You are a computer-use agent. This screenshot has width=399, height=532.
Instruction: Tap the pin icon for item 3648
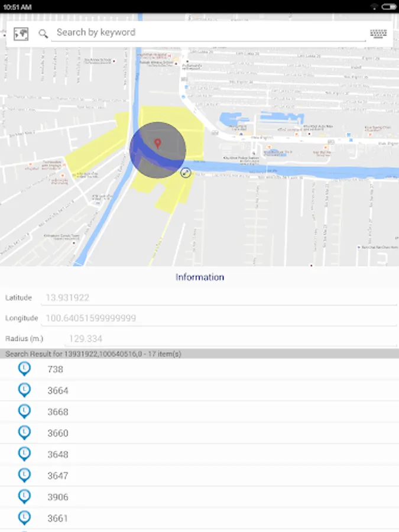pyautogui.click(x=24, y=454)
